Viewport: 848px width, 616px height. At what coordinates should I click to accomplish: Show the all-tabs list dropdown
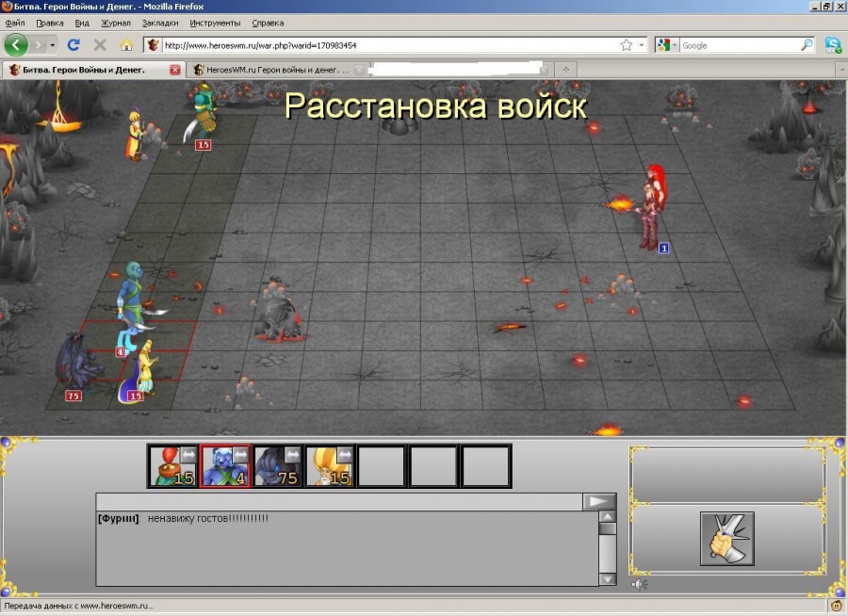841,70
